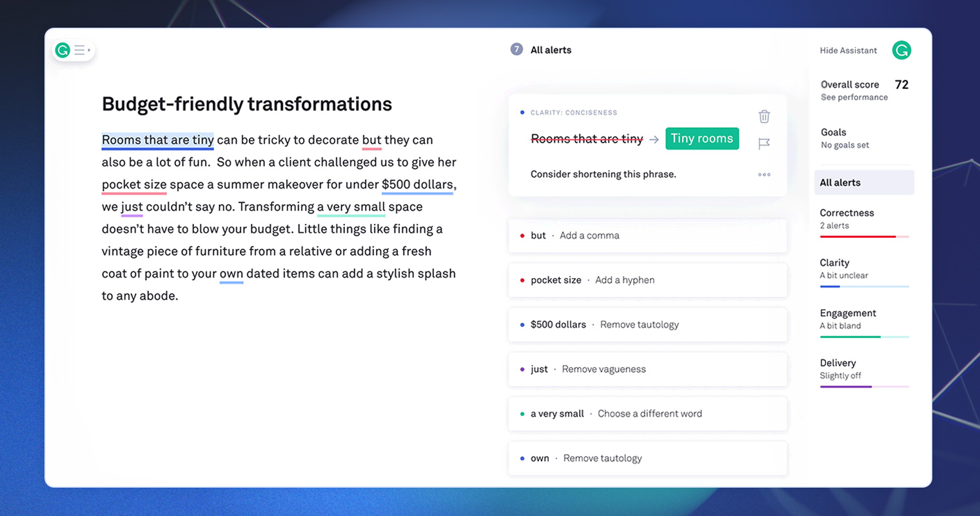Screen dimensions: 980x516
Task: Select the Correctness category in the sidebar
Action: 847,213
